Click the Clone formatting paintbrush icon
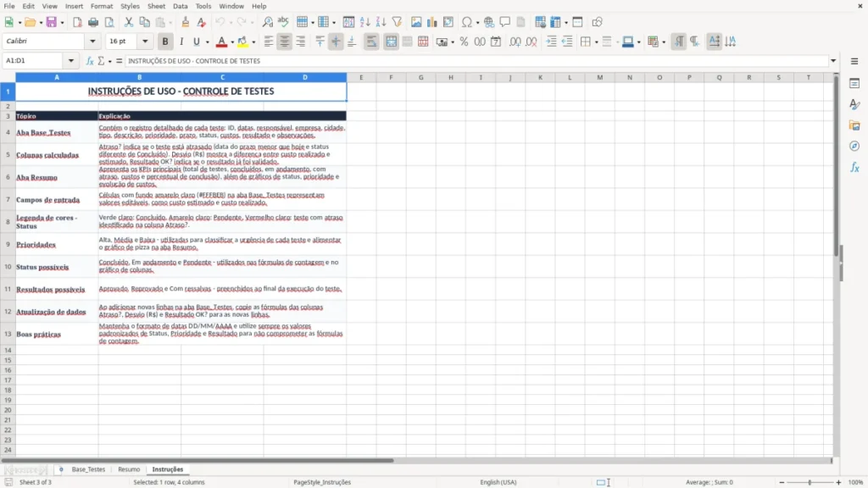 pos(186,22)
